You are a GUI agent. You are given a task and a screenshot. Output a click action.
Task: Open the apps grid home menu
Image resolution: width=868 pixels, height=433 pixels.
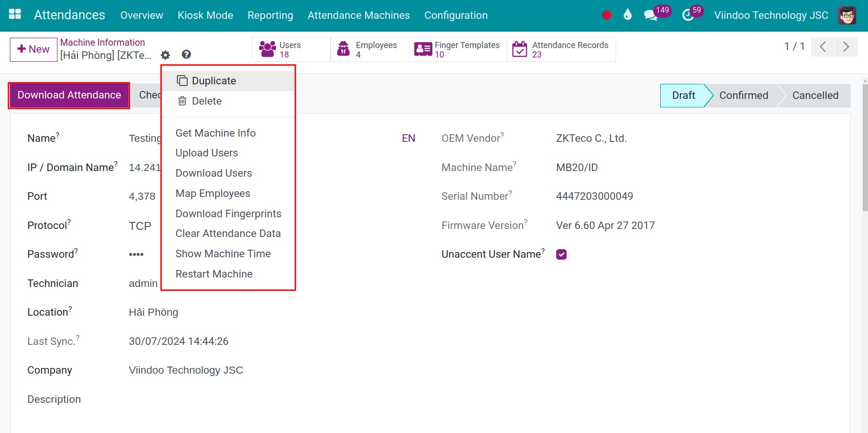[15, 15]
